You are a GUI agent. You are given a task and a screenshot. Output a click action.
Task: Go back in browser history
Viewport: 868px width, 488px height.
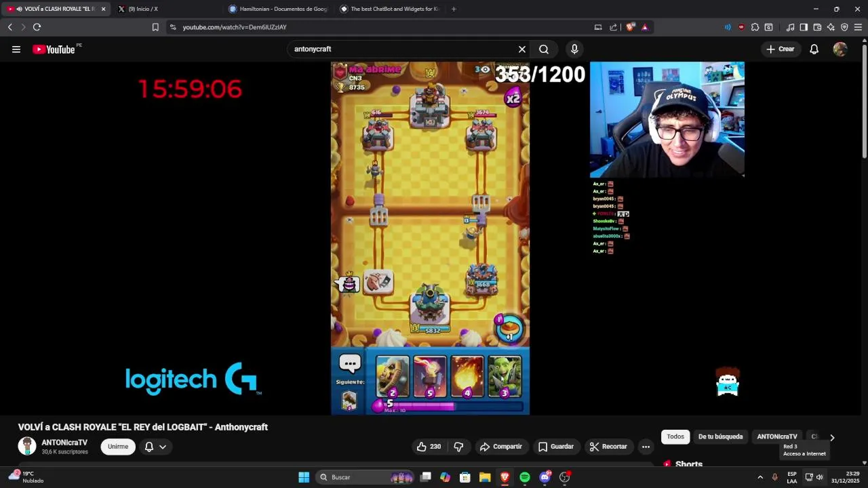(9, 27)
